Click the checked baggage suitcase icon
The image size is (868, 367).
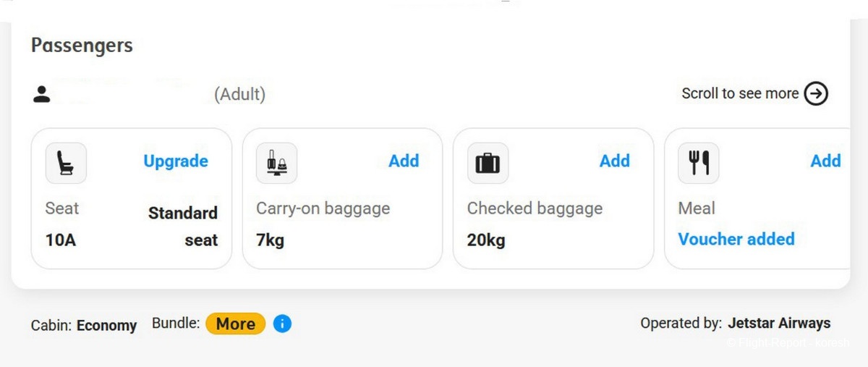point(488,163)
